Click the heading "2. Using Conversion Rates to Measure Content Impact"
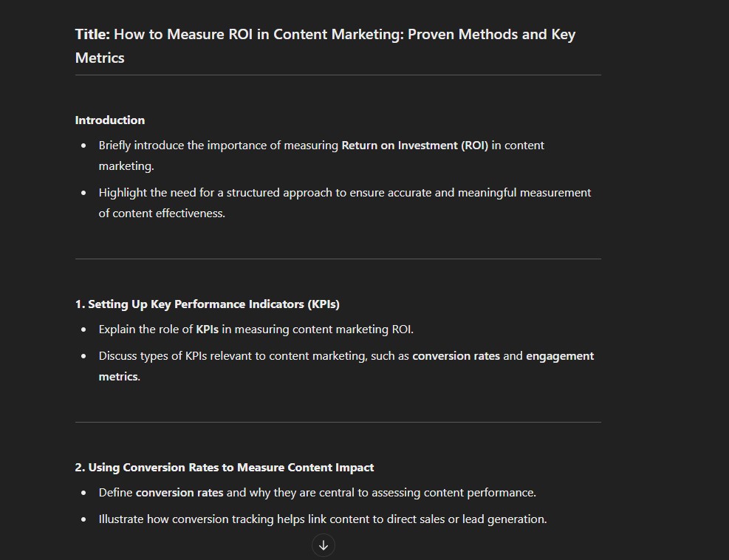Screen dimensions: 729x560 coord(225,468)
